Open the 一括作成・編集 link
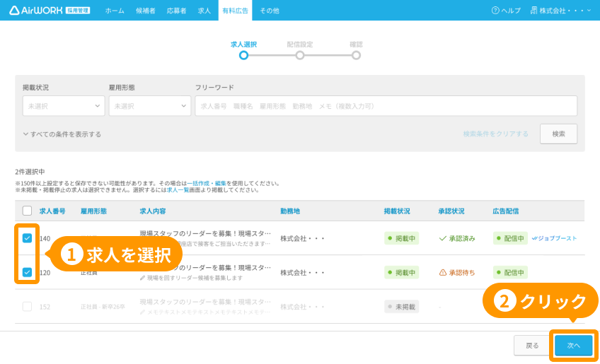This screenshot has width=600, height=364. click(x=207, y=184)
